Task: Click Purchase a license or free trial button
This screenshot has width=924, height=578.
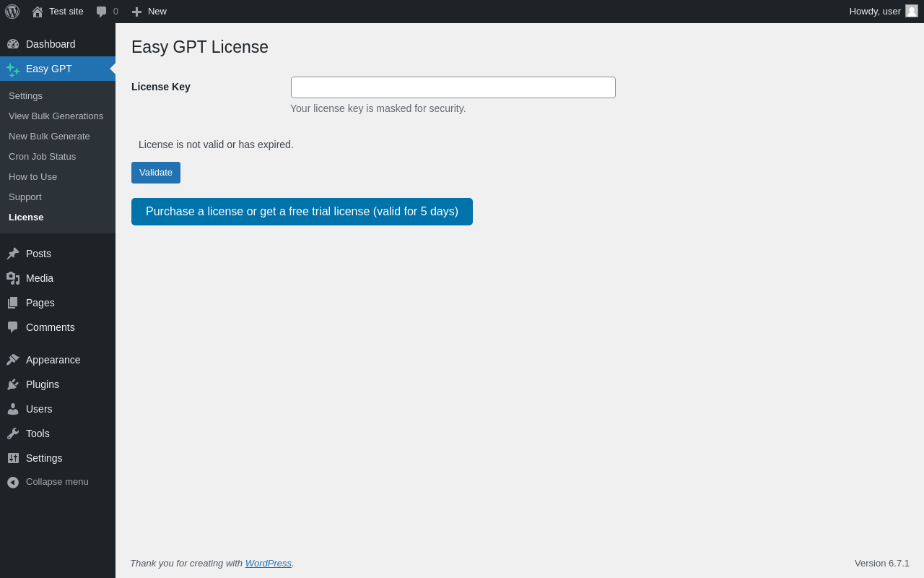Action: pyautogui.click(x=302, y=212)
